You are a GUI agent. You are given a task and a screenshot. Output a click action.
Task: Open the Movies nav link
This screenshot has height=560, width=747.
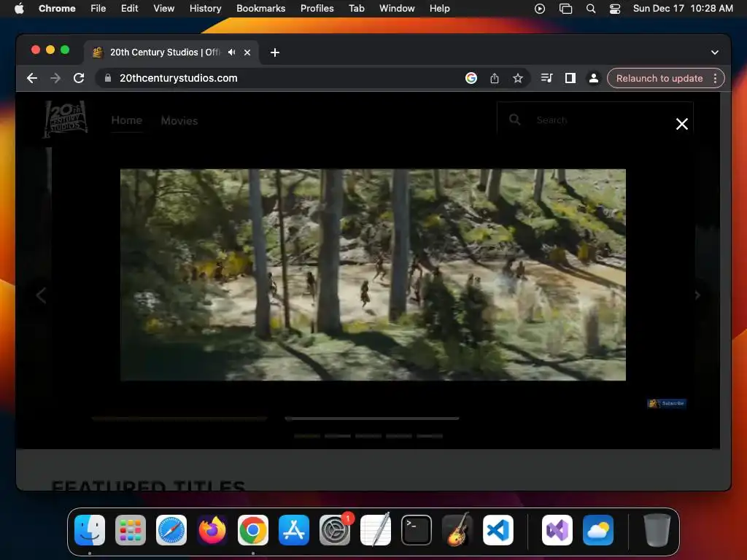pyautogui.click(x=179, y=120)
